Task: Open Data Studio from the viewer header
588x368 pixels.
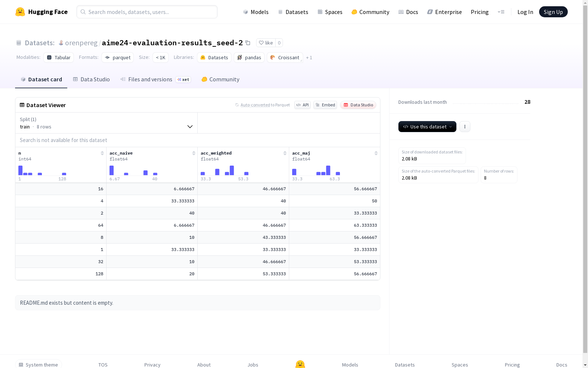Action: (358, 105)
